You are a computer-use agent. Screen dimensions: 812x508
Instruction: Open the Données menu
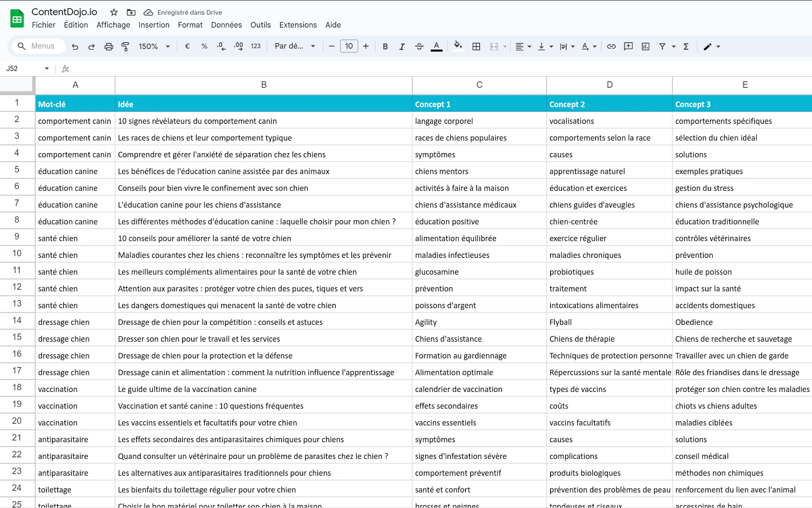point(226,25)
